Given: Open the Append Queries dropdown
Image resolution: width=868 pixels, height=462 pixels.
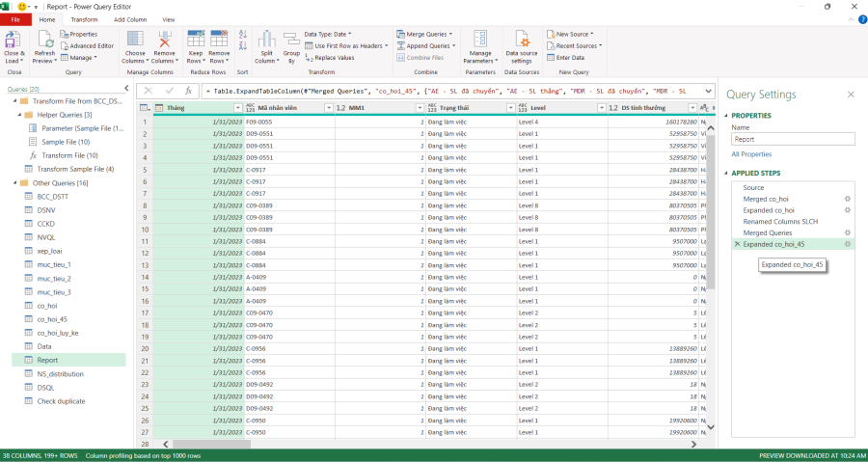Looking at the screenshot, I should tap(426, 46).
